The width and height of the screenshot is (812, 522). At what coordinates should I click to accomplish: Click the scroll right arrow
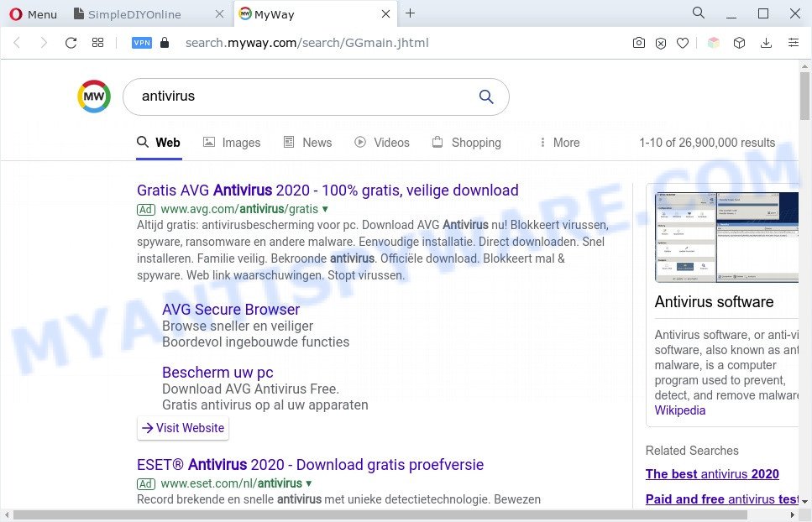point(793,515)
